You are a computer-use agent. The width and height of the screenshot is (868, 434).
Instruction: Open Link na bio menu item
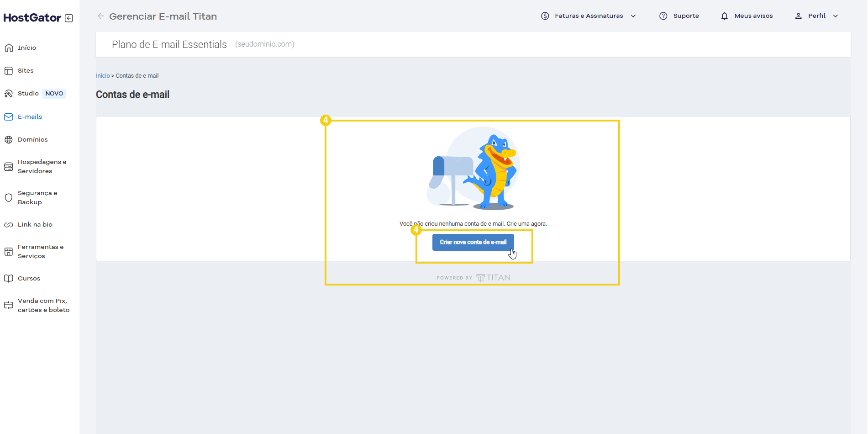pyautogui.click(x=35, y=225)
